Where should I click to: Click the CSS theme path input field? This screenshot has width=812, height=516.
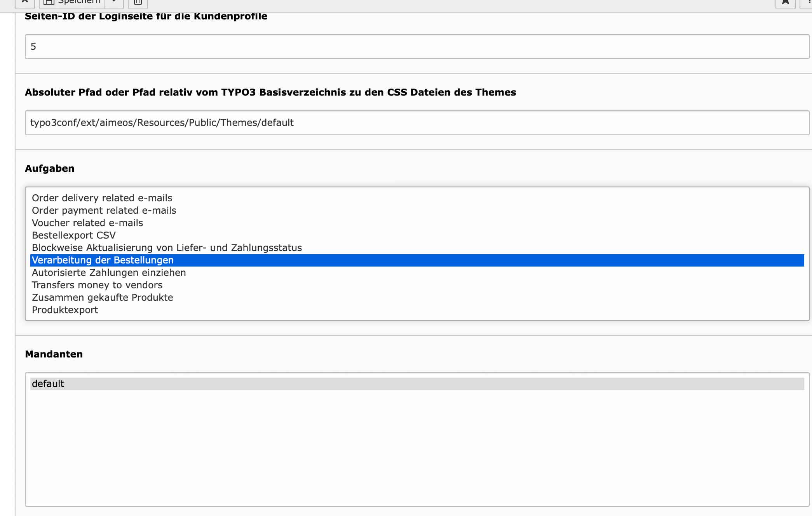417,123
